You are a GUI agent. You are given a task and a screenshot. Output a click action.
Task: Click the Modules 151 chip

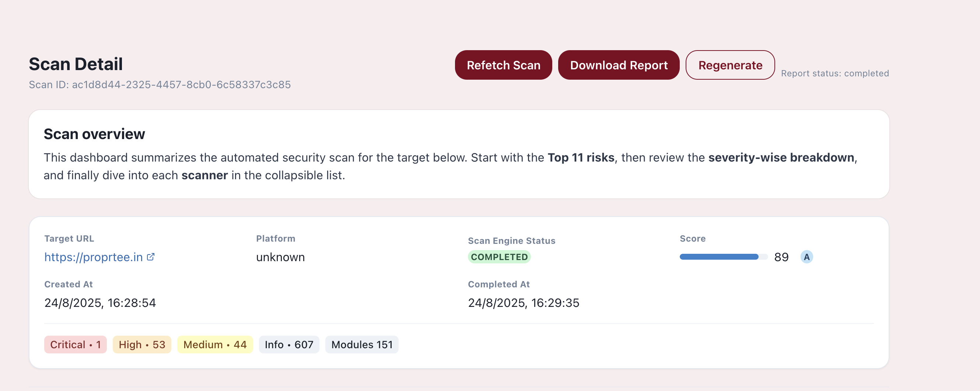pyautogui.click(x=361, y=345)
